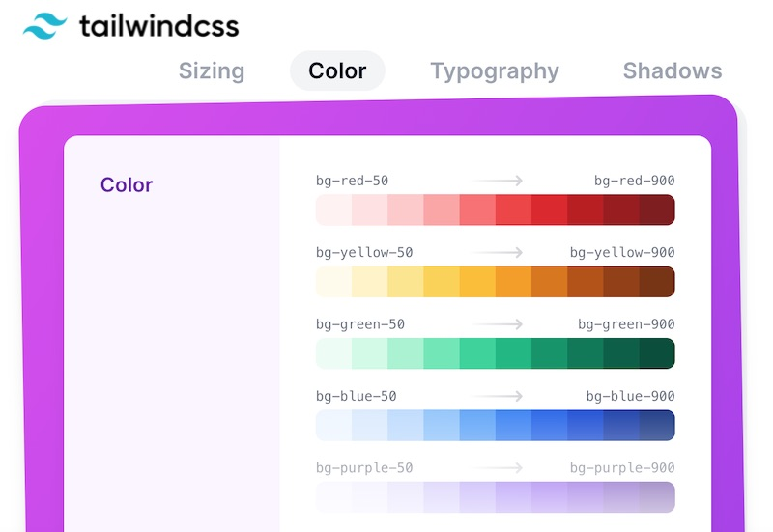Switch to the Sizing tab
This screenshot has height=532, width=773.
coord(212,71)
